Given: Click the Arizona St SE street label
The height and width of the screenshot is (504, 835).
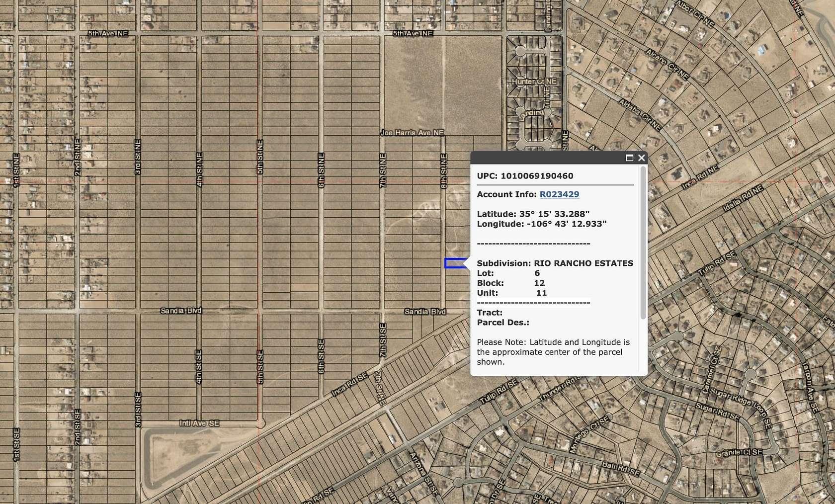Looking at the screenshot, I should [x=424, y=473].
